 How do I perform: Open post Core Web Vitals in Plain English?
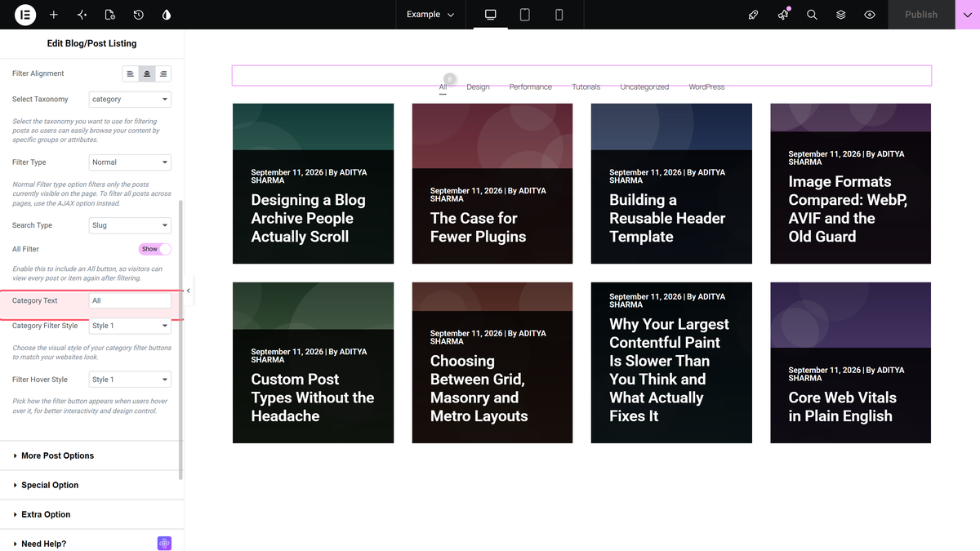point(842,407)
